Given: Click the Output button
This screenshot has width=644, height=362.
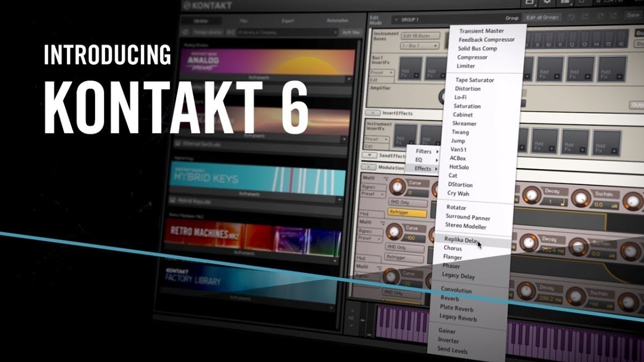Looking at the screenshot, I should (x=637, y=106).
